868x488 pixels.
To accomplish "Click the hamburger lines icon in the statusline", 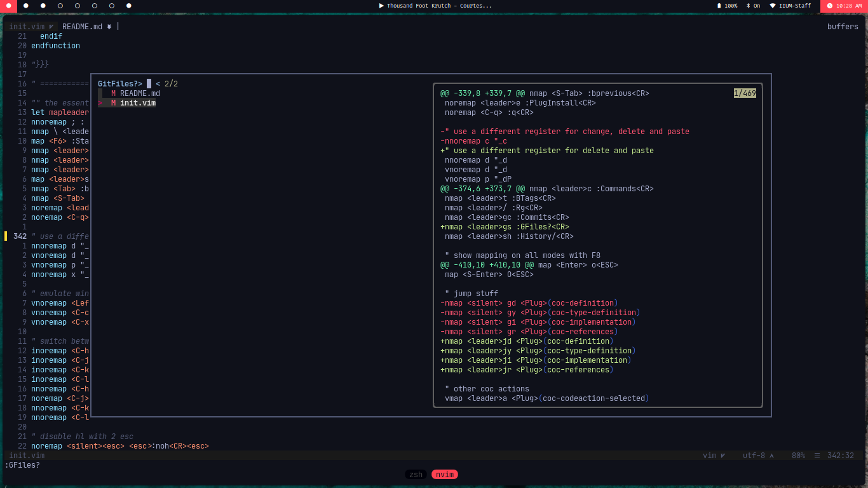I will 817,456.
